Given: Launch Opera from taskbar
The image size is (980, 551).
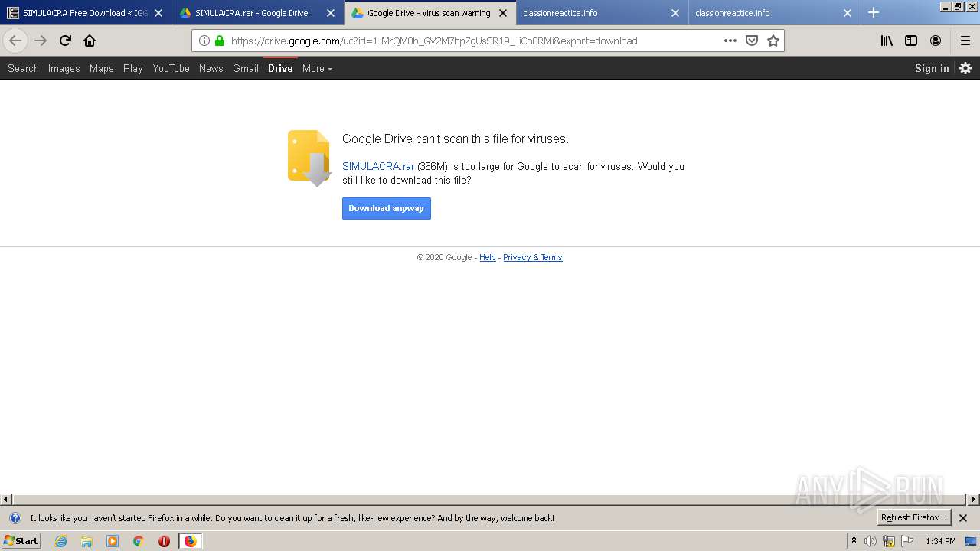Looking at the screenshot, I should [164, 541].
